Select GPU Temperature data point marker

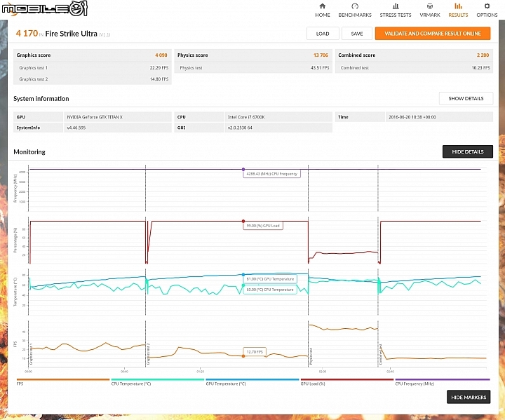(x=243, y=275)
